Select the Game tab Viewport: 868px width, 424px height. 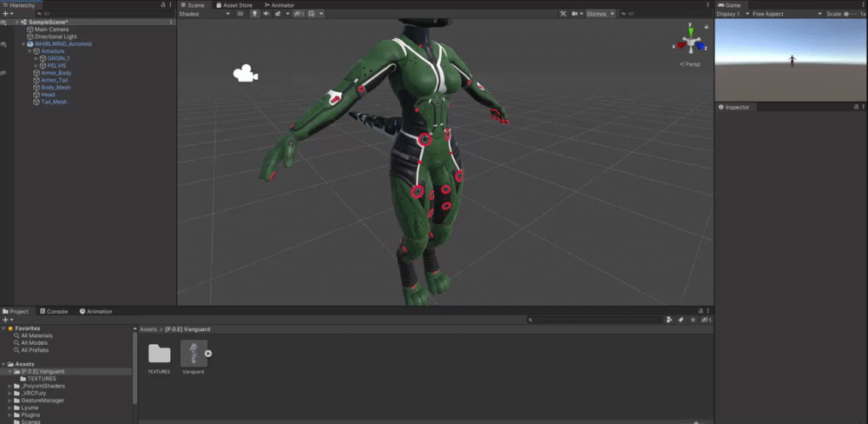(729, 5)
